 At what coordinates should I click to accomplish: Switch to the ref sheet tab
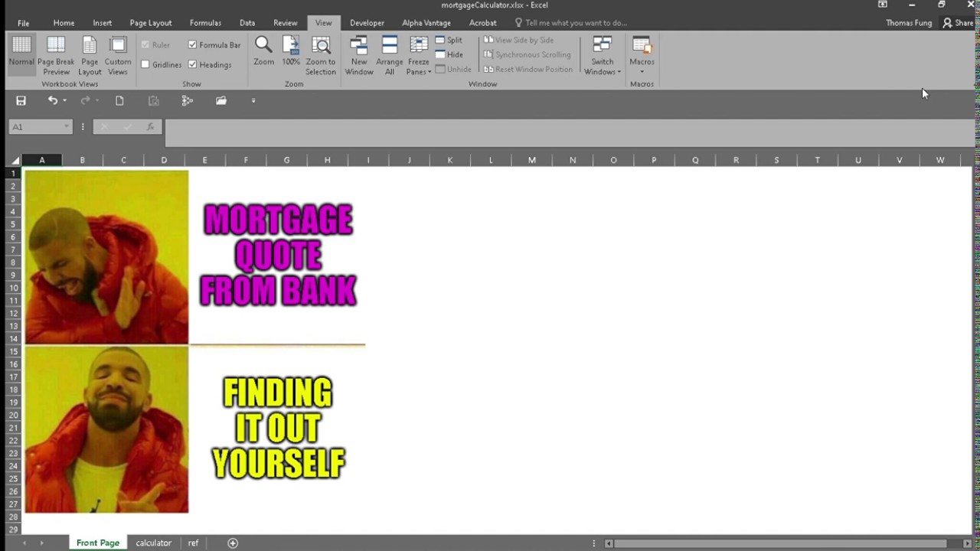(x=193, y=543)
